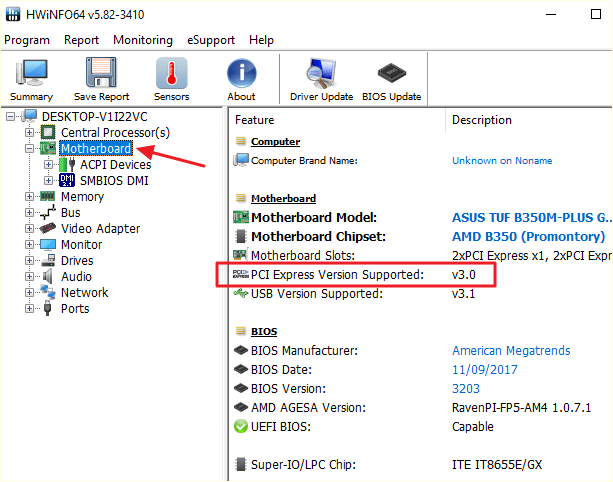
Task: Expand the ACPI Devices node
Action: (48, 165)
